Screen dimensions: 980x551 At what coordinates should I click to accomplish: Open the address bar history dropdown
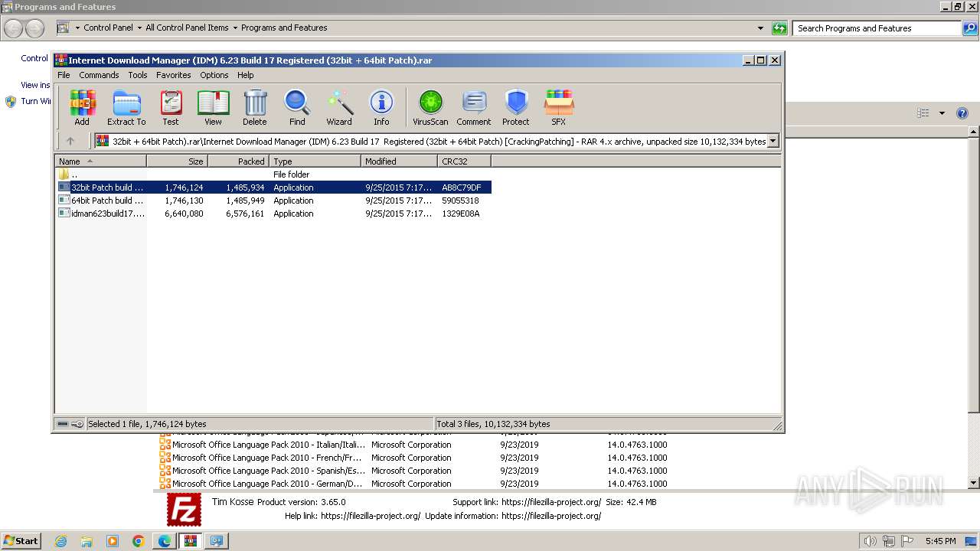(760, 28)
